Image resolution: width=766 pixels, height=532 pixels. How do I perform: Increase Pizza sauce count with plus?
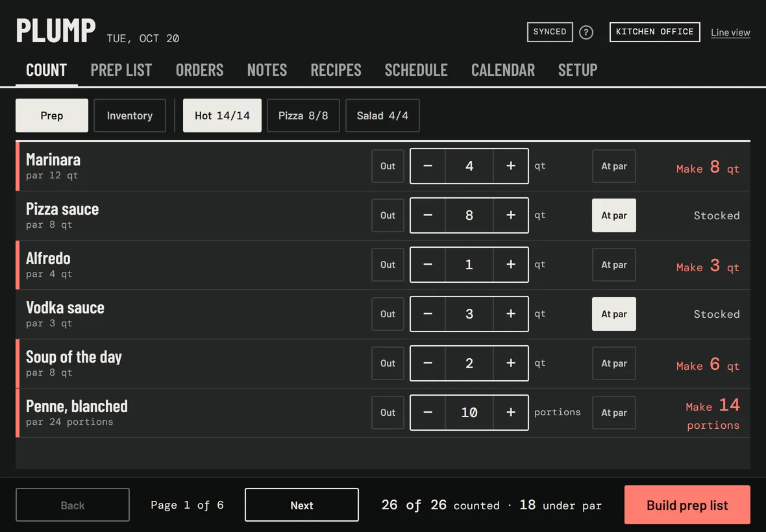click(510, 215)
